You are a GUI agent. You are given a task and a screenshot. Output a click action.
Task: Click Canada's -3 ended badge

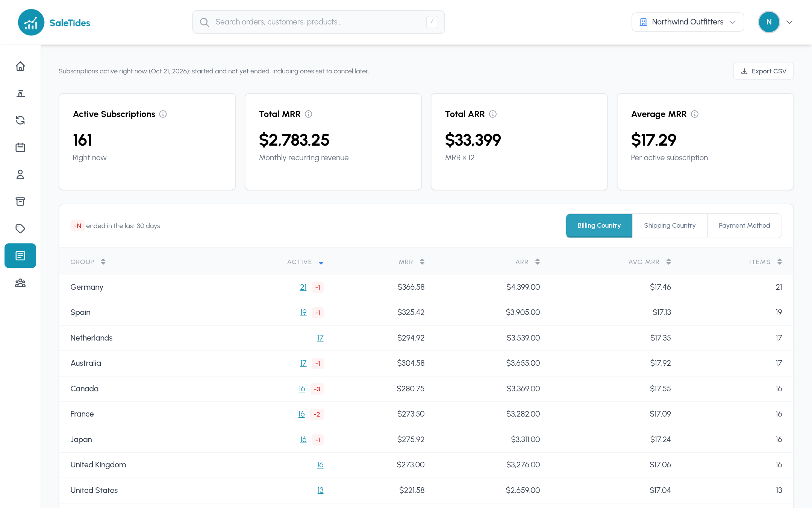(317, 389)
